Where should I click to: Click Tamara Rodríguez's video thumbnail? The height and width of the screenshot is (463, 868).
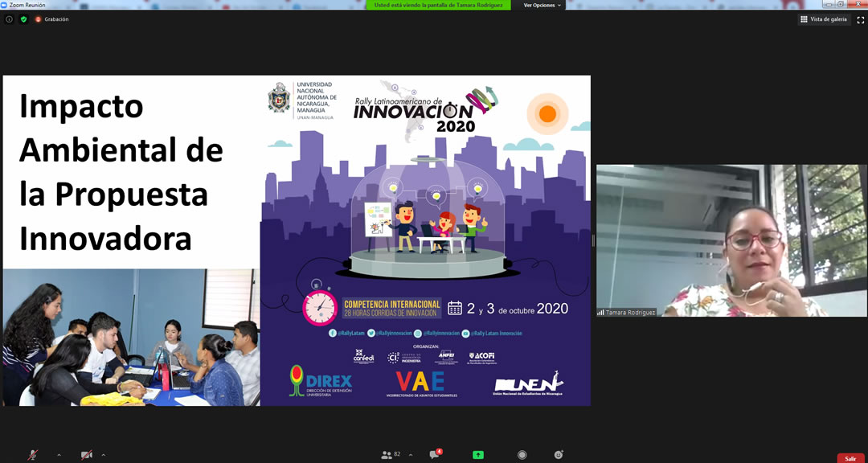coord(731,240)
